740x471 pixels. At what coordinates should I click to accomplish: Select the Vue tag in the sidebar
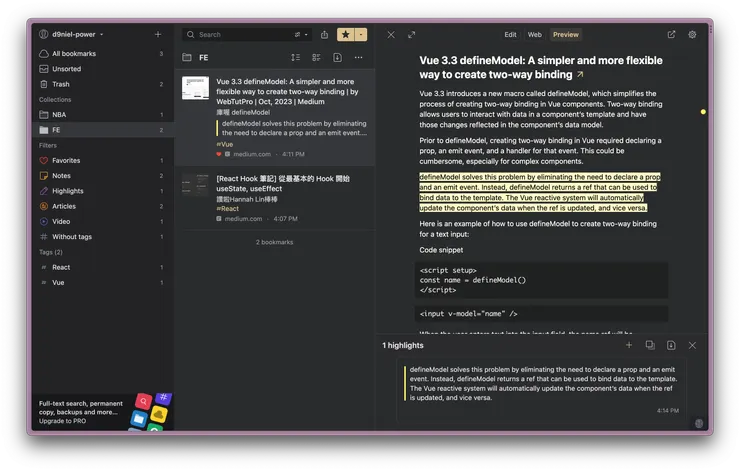point(103,283)
